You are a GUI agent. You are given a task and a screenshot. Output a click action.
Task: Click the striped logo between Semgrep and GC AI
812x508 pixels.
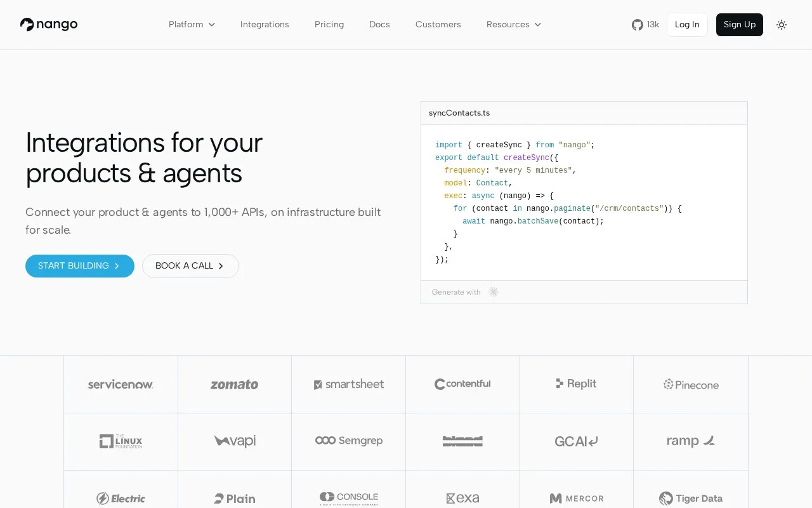462,441
